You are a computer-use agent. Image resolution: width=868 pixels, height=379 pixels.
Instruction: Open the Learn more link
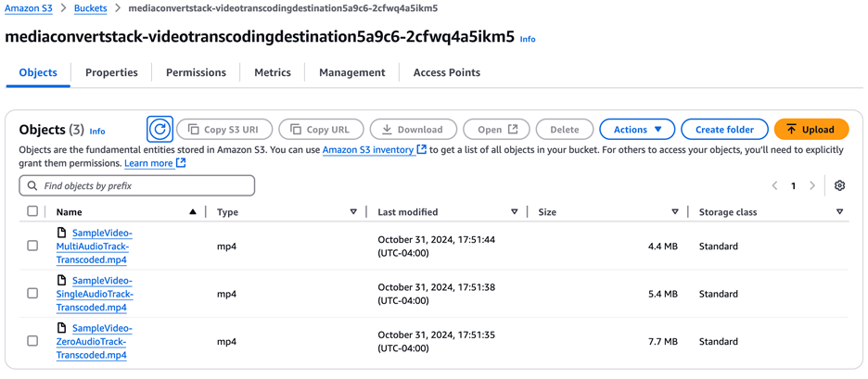click(x=148, y=163)
